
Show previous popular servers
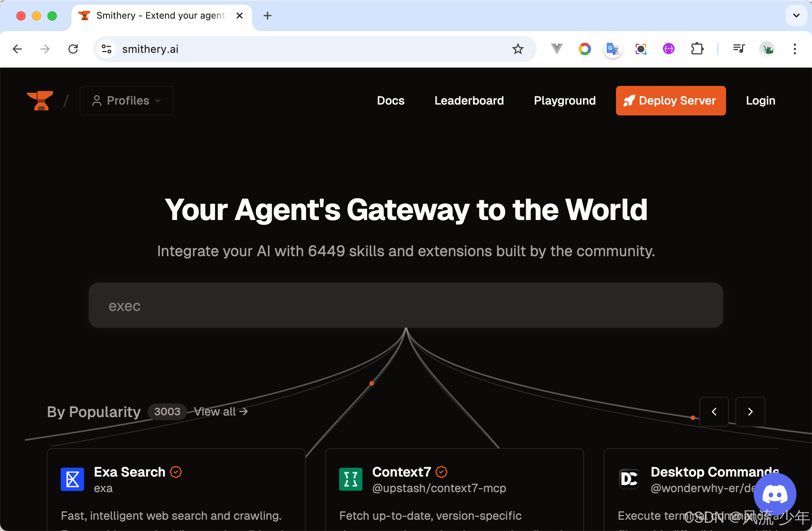(714, 412)
